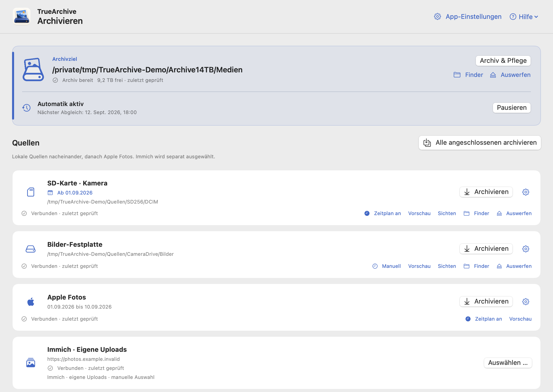Start Archivieren for SD-Karte Kamera
The width and height of the screenshot is (553, 392).
pyautogui.click(x=486, y=192)
